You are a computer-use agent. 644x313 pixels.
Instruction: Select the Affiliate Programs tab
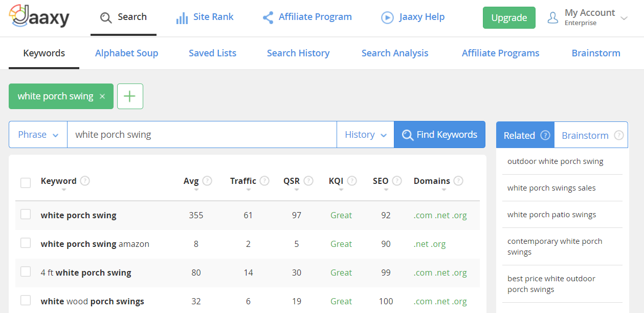tap(501, 53)
